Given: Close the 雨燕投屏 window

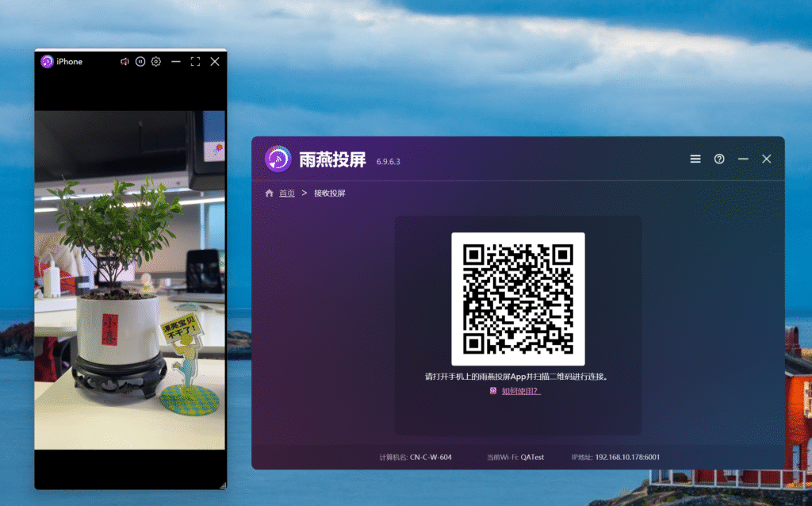Looking at the screenshot, I should coord(767,159).
